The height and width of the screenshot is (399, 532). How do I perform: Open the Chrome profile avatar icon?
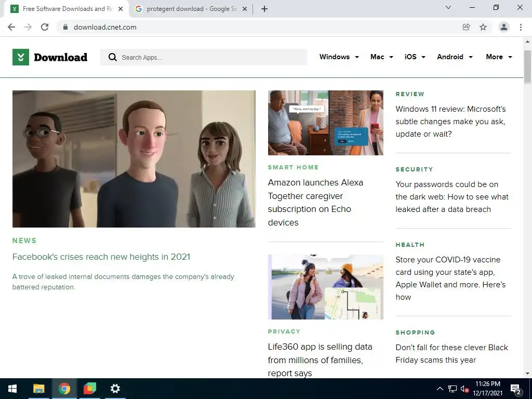[x=504, y=27]
